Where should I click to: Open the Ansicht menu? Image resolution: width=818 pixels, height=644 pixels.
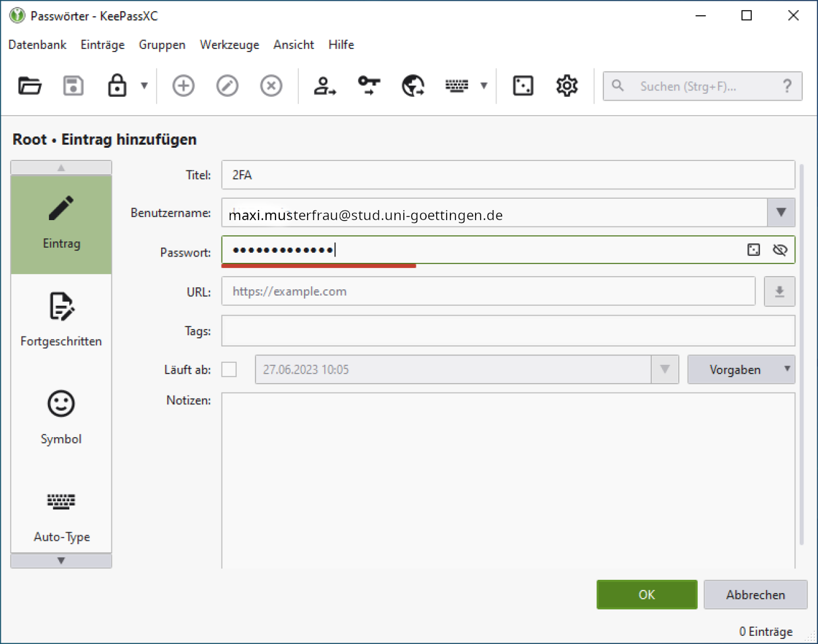click(x=294, y=45)
